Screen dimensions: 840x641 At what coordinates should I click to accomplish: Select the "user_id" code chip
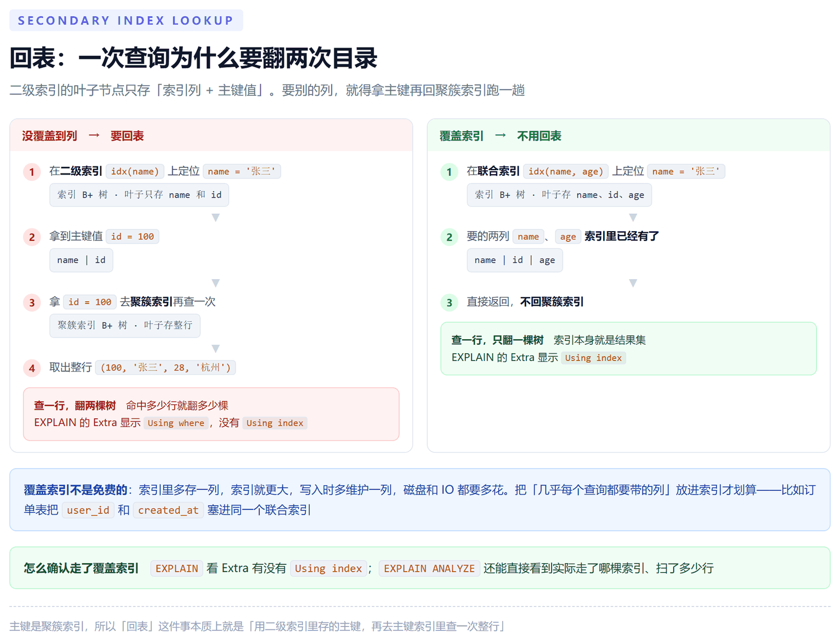88,510
